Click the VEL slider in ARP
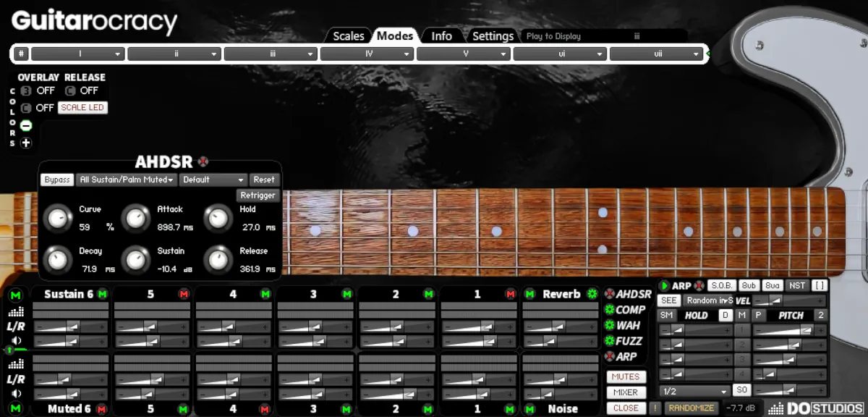This screenshot has height=417, width=868. click(789, 300)
